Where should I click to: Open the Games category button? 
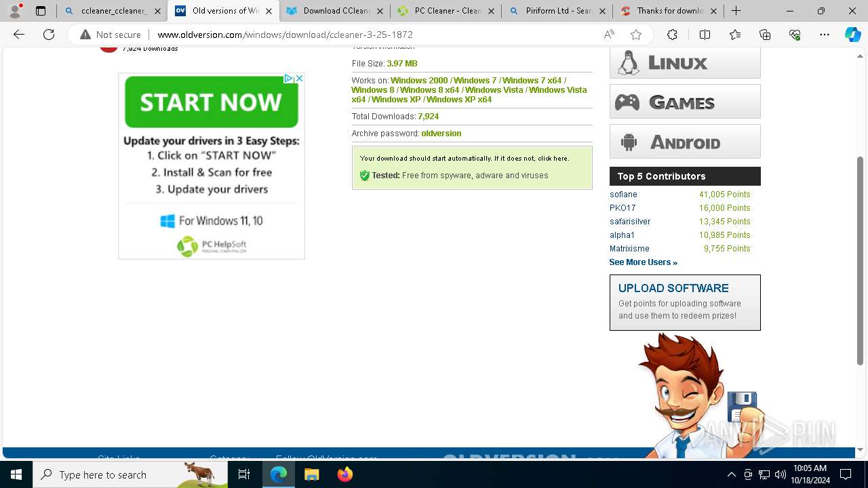685,102
